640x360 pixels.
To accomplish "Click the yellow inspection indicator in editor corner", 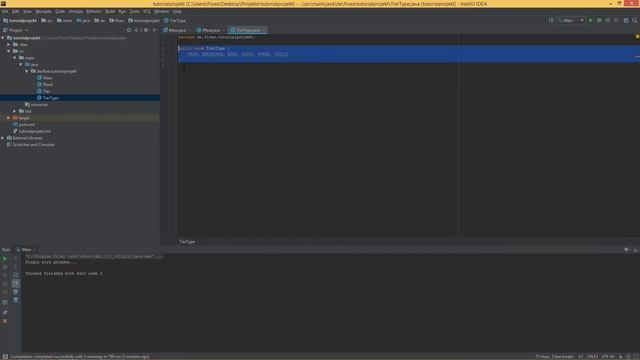I will pos(637,37).
